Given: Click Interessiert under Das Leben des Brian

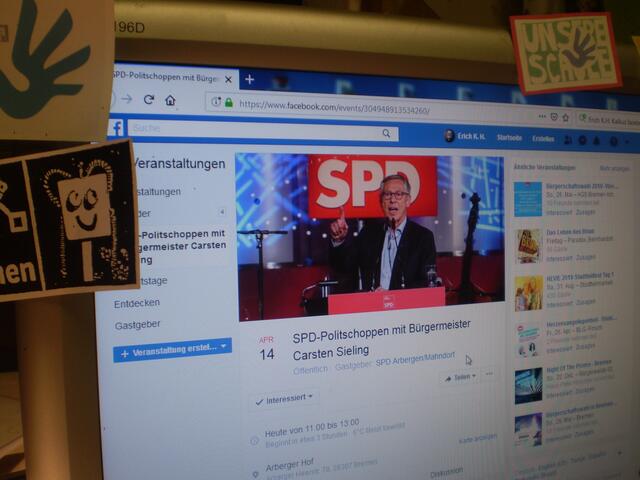Looking at the screenshot, I should pos(558,259).
